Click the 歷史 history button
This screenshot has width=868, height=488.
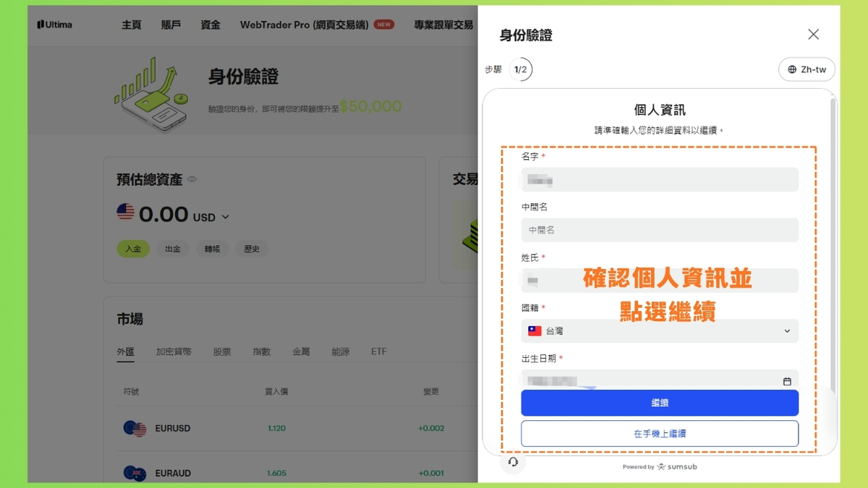point(252,249)
